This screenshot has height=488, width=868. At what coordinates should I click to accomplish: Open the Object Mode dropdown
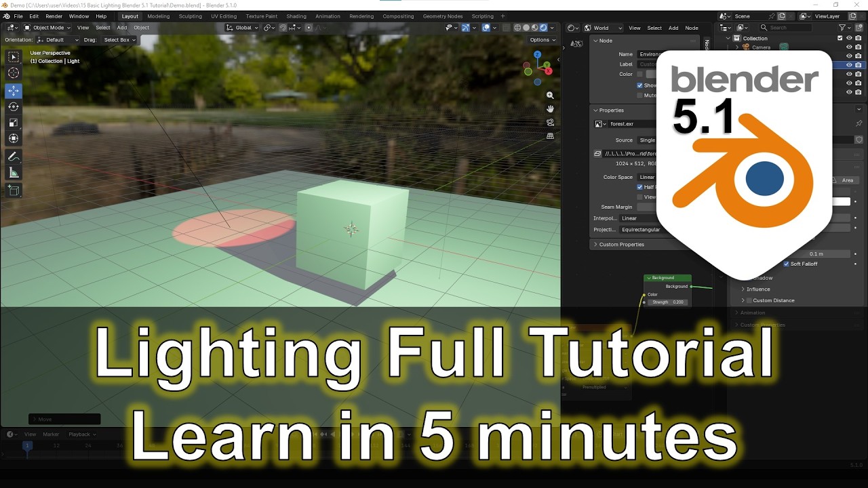(x=47, y=28)
